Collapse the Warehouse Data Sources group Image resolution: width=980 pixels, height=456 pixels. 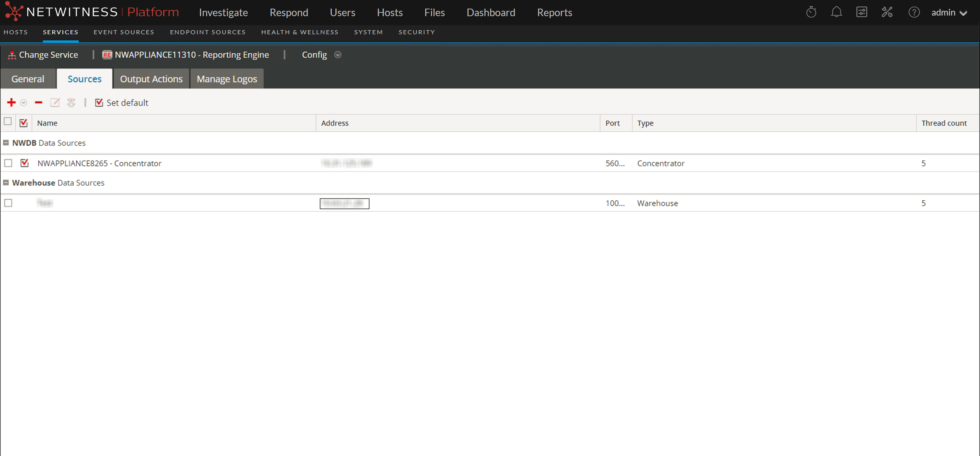pos(6,183)
